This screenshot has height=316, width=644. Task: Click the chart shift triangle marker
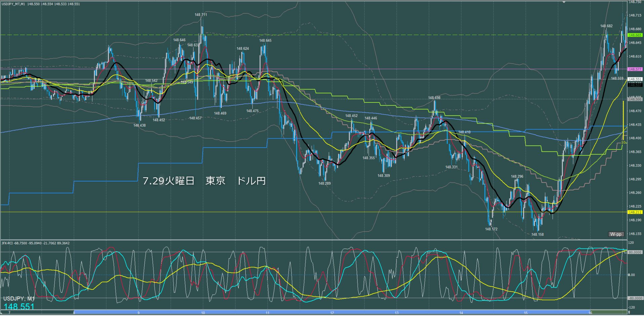tap(564, 2)
